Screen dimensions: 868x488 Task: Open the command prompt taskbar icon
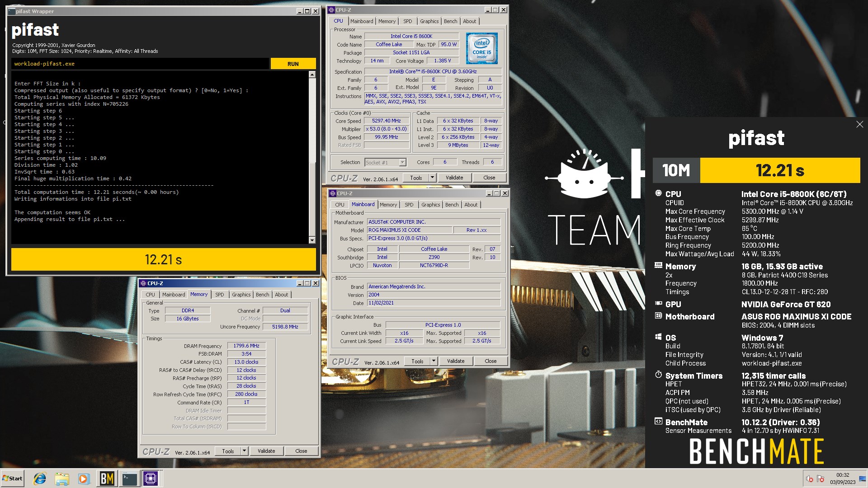129,479
